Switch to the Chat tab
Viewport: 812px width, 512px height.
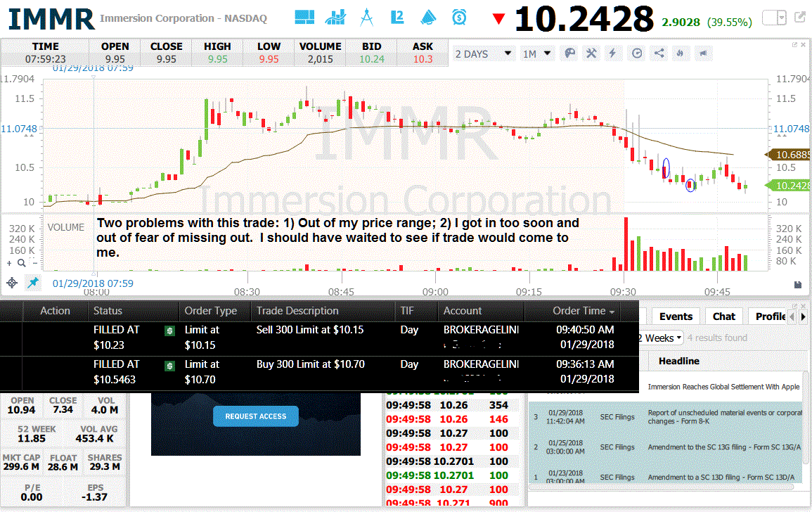pyautogui.click(x=723, y=316)
